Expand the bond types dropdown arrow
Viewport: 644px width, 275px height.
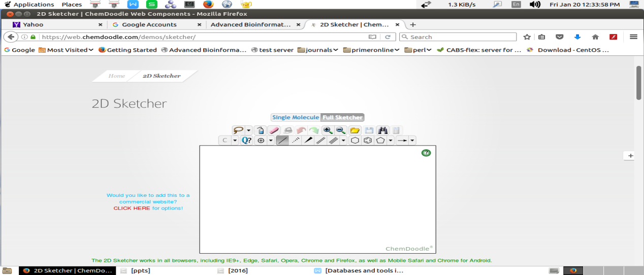(x=344, y=141)
